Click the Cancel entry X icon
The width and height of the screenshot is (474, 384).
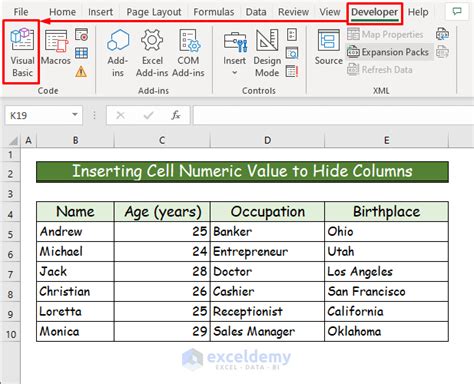(120, 115)
